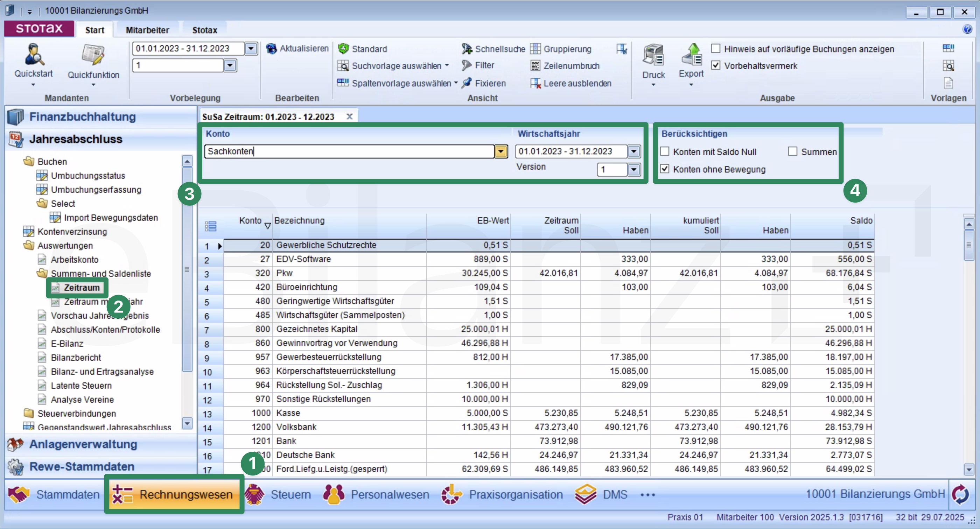Select the Jahresabschluss section header

(x=101, y=139)
